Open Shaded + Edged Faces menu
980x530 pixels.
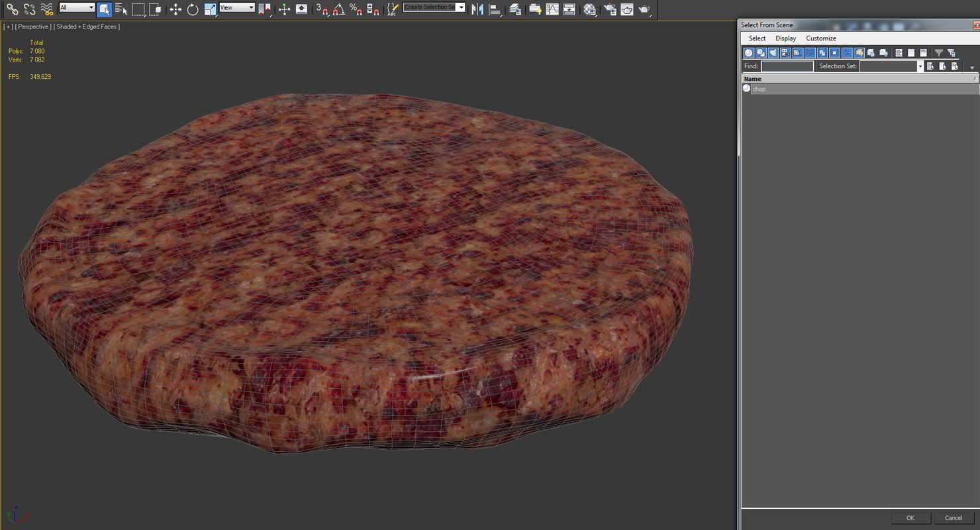(87, 26)
